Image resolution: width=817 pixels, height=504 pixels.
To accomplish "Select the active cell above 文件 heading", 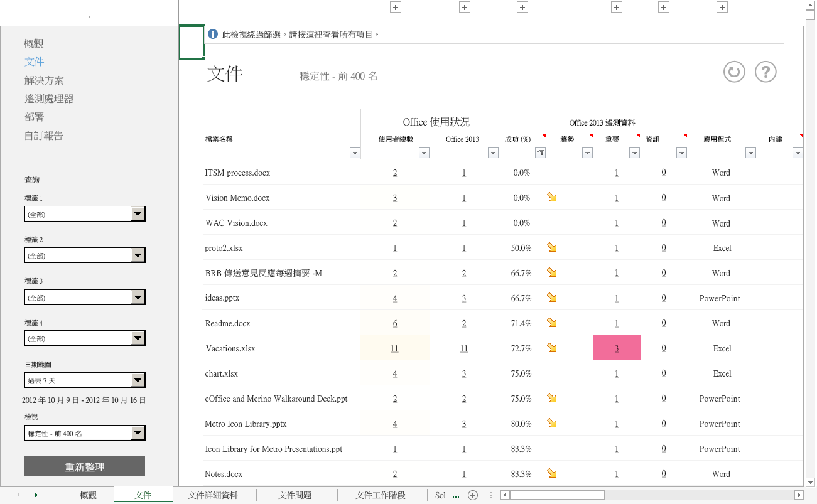I will tap(192, 42).
